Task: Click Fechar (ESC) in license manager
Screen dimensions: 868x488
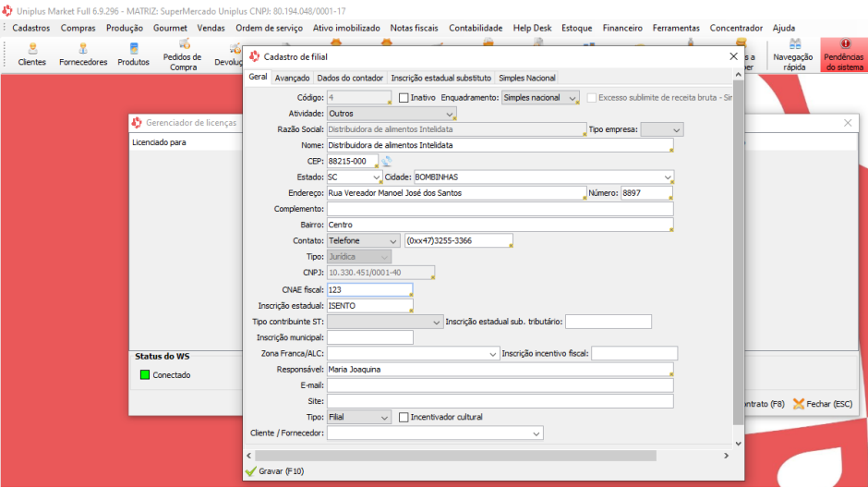Action: pos(823,404)
